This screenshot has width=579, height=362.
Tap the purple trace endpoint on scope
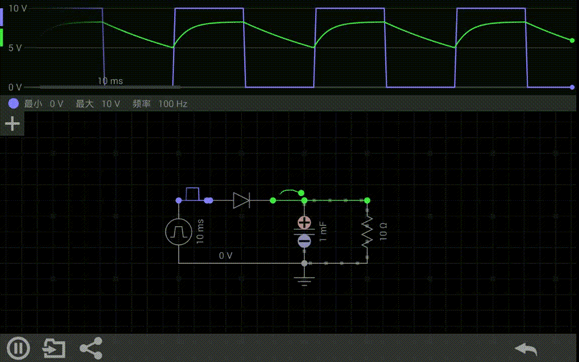pos(572,87)
